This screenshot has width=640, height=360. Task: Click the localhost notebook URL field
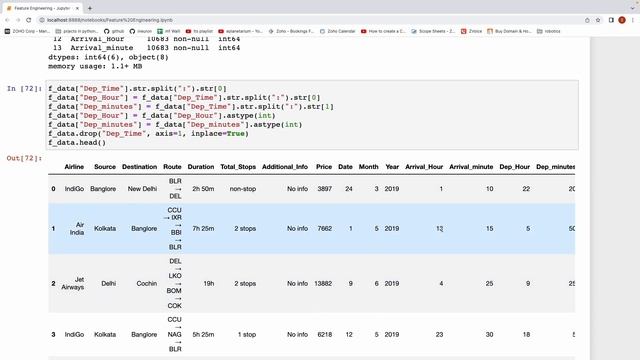(109, 20)
